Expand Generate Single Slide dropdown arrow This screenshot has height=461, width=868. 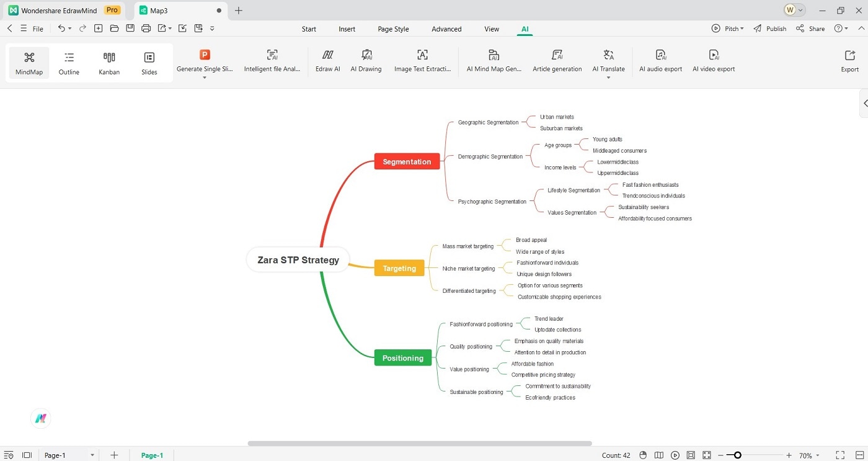point(205,78)
